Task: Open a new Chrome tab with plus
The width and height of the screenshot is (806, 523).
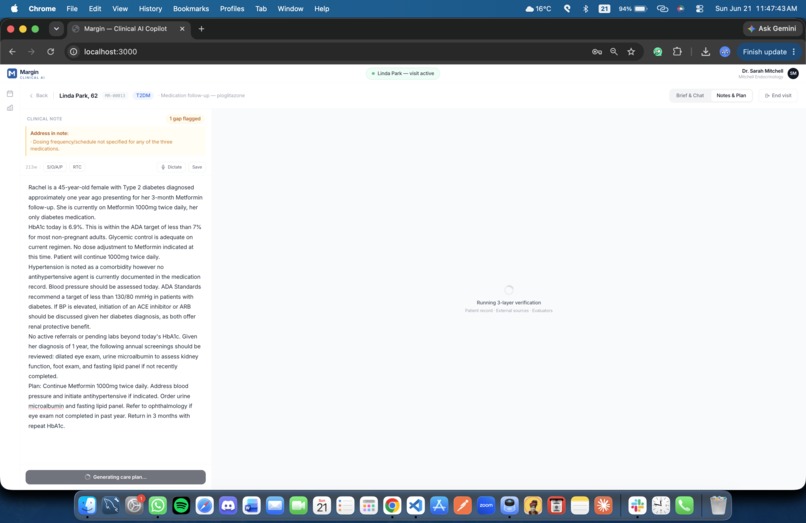Action: coord(202,29)
